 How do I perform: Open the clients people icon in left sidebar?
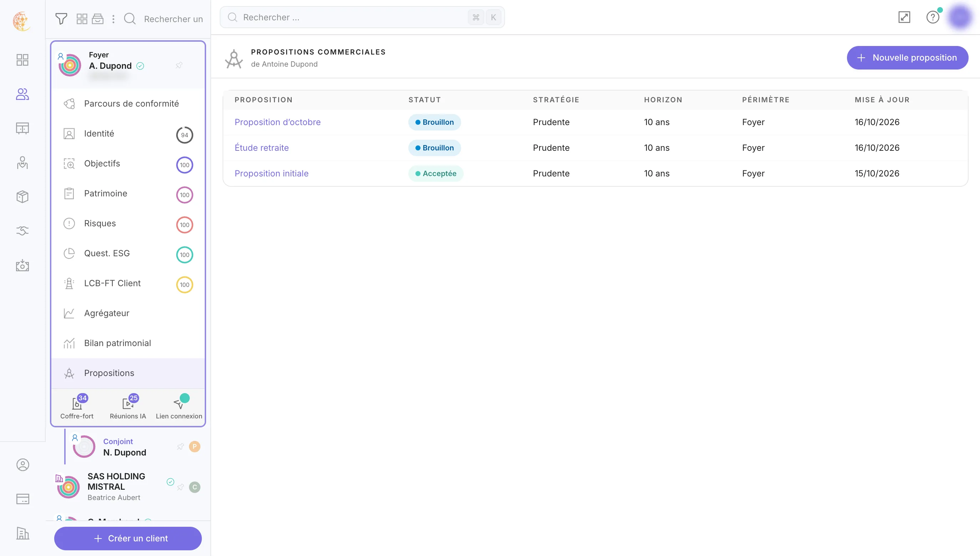22,94
